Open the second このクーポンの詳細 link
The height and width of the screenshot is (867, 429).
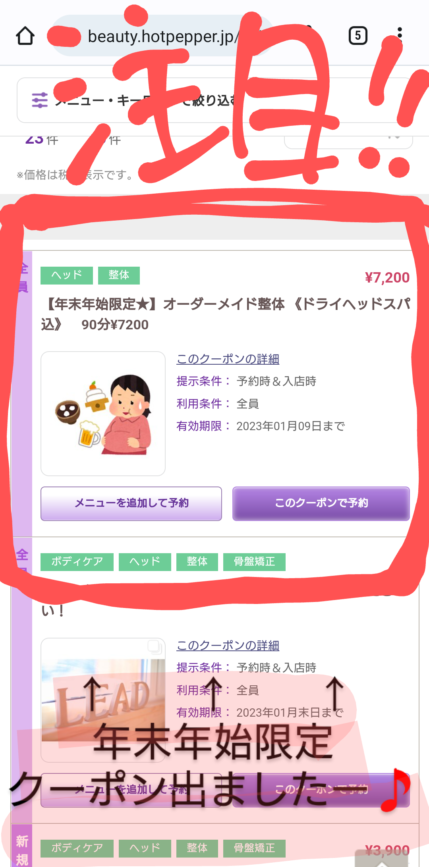[228, 645]
